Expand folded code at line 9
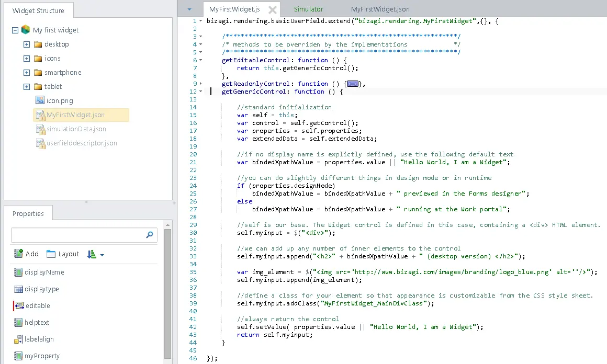Viewport: 607px width, 364px height. (x=200, y=84)
